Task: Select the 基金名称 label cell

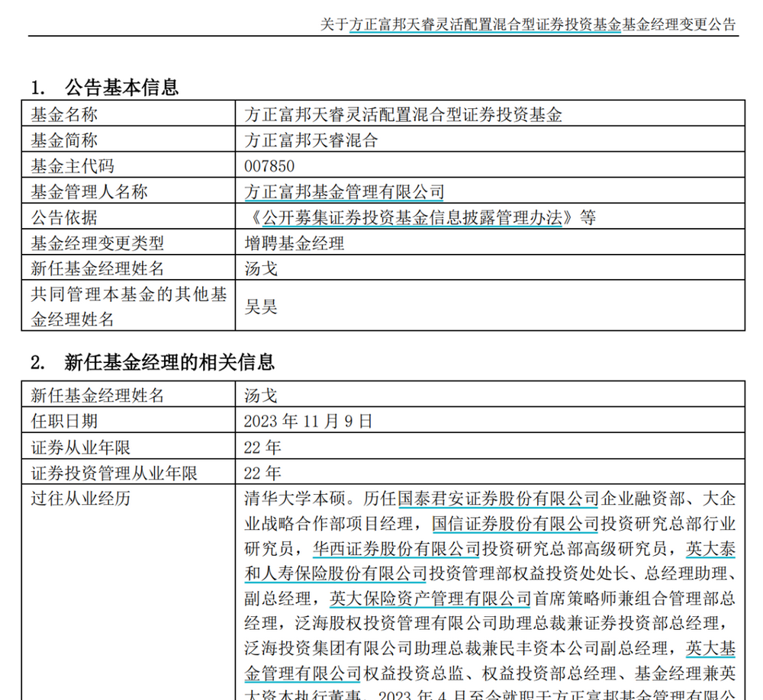Action: pos(128,114)
